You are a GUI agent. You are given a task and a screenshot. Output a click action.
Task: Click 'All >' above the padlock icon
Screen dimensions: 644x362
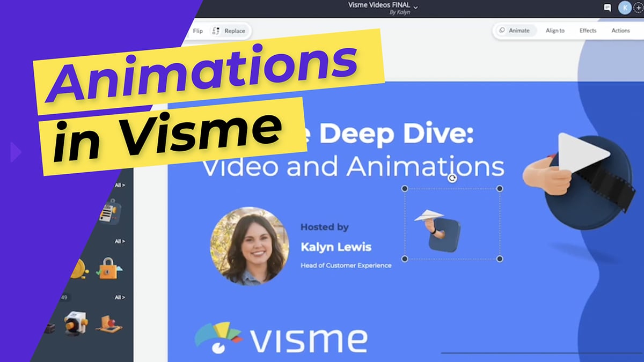[x=119, y=241]
